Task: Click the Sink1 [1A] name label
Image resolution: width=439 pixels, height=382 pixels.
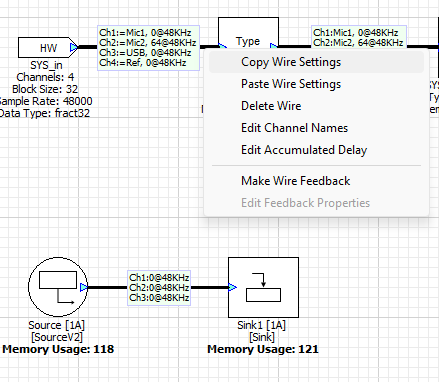Action: click(x=262, y=325)
